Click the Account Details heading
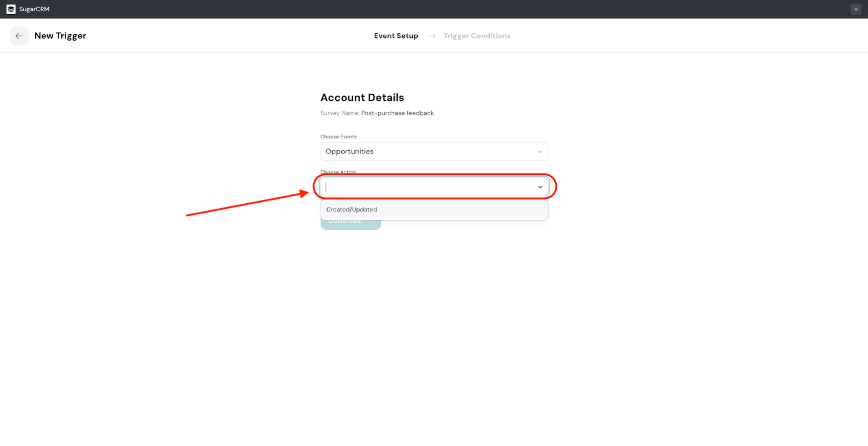Screen dimensions: 868x446 [x=362, y=98]
